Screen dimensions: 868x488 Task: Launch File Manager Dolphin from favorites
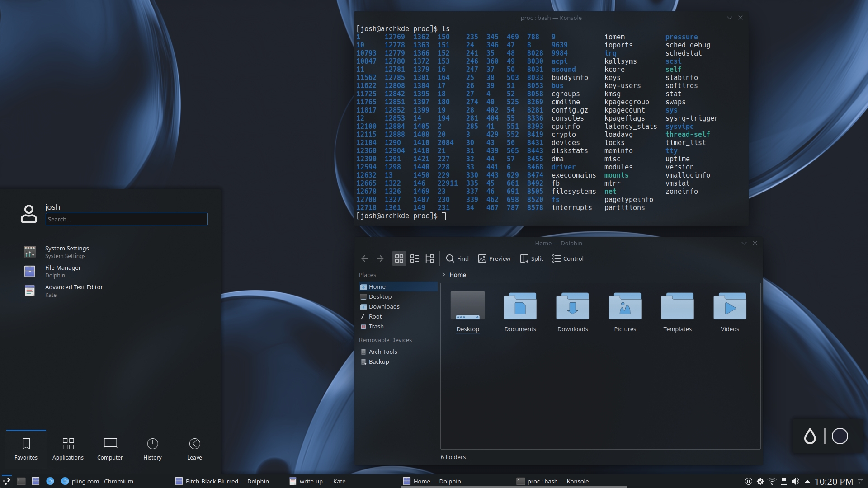[110, 271]
